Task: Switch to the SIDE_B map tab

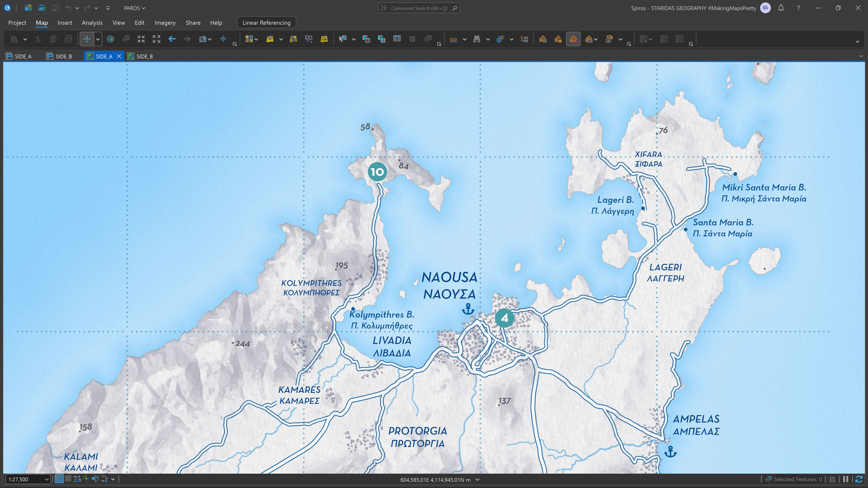Action: [144, 56]
